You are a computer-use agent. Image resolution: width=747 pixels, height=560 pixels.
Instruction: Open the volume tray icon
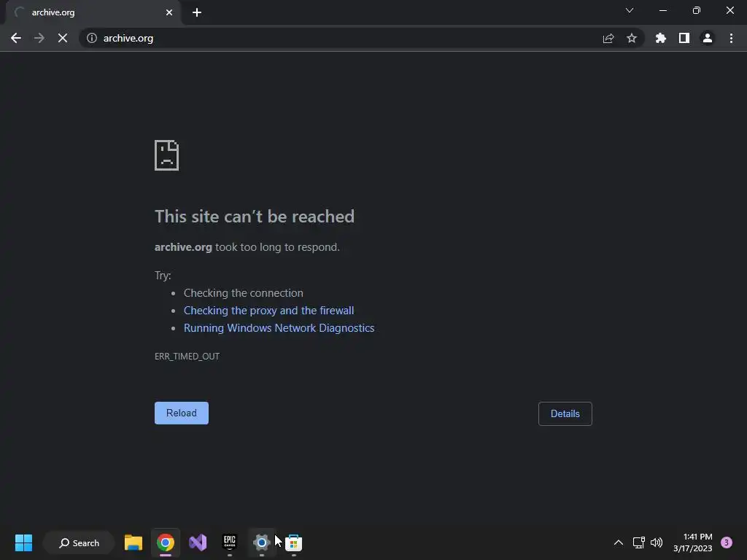(x=657, y=542)
